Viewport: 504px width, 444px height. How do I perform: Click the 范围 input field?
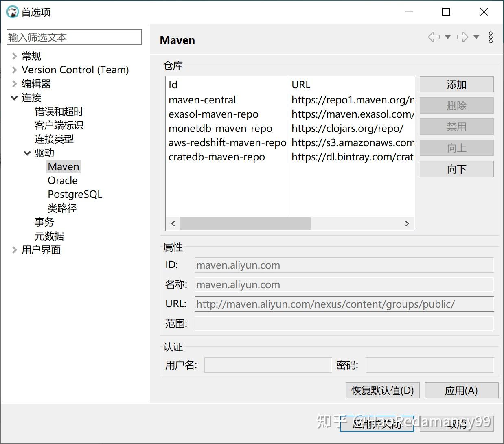coord(344,324)
